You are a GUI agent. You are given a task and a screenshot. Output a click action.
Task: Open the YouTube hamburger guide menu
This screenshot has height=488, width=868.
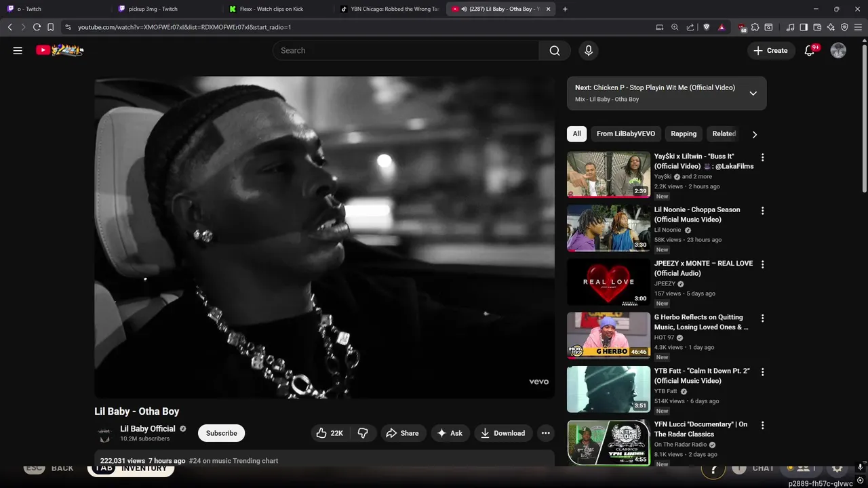tap(18, 50)
